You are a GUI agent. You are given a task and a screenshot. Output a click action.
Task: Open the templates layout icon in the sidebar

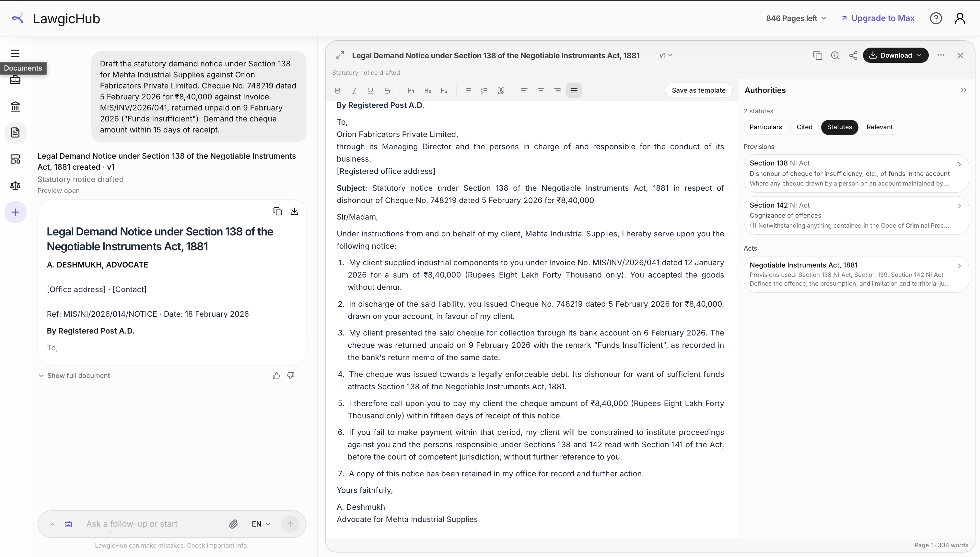click(x=15, y=159)
